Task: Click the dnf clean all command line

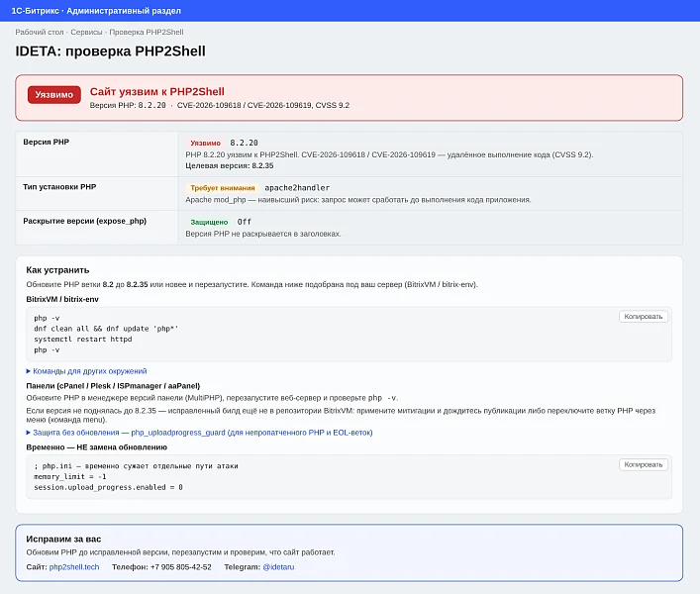Action: 106,329
